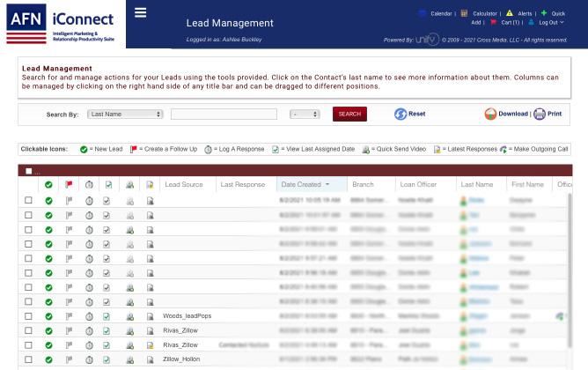Quick send video in Woods_leadPops row

(x=129, y=316)
